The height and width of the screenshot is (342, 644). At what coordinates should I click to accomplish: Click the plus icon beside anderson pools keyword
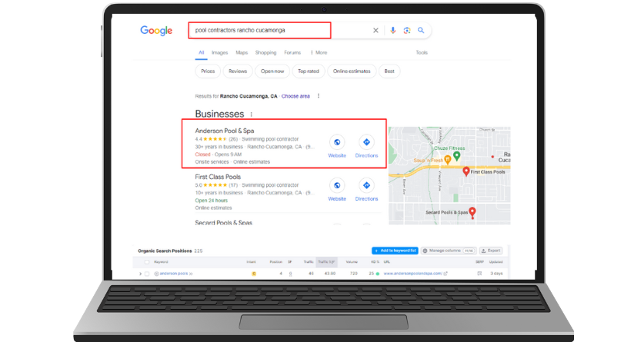(x=156, y=274)
